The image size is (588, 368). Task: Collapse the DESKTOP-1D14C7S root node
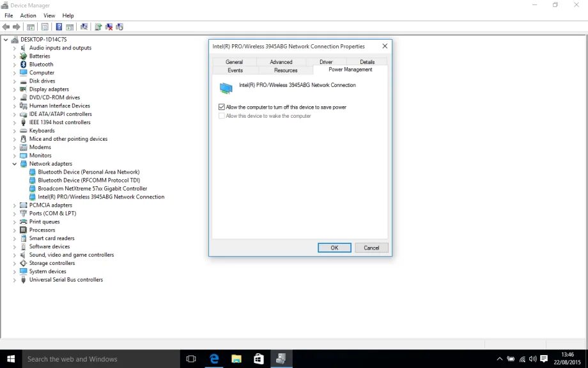click(6, 40)
